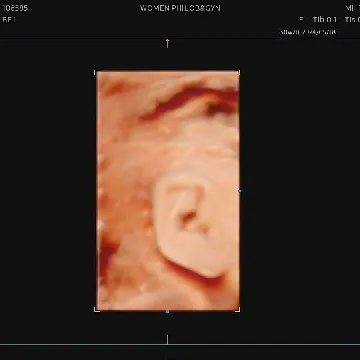This screenshot has height=360, width=360.
Task: Click the MI mechanical index readout
Action: point(352,8)
